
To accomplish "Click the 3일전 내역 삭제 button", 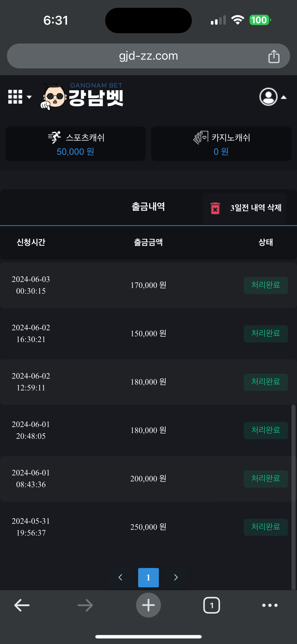I will click(x=256, y=208).
